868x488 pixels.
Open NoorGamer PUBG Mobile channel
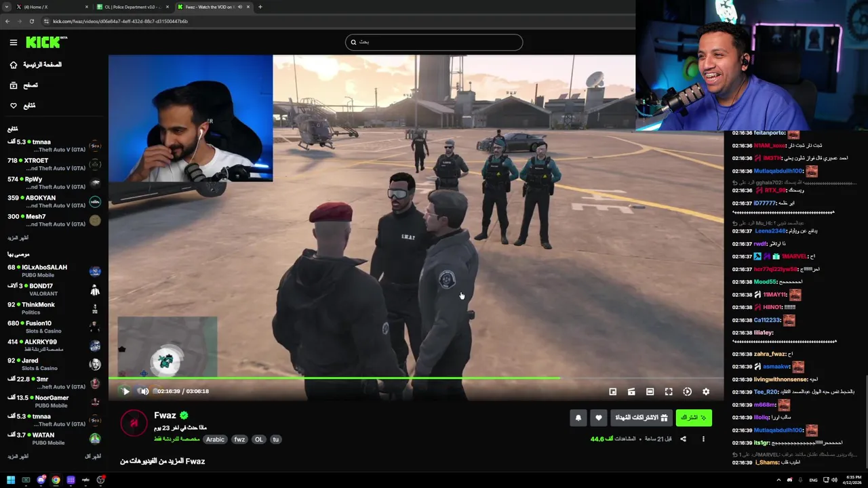(54, 401)
